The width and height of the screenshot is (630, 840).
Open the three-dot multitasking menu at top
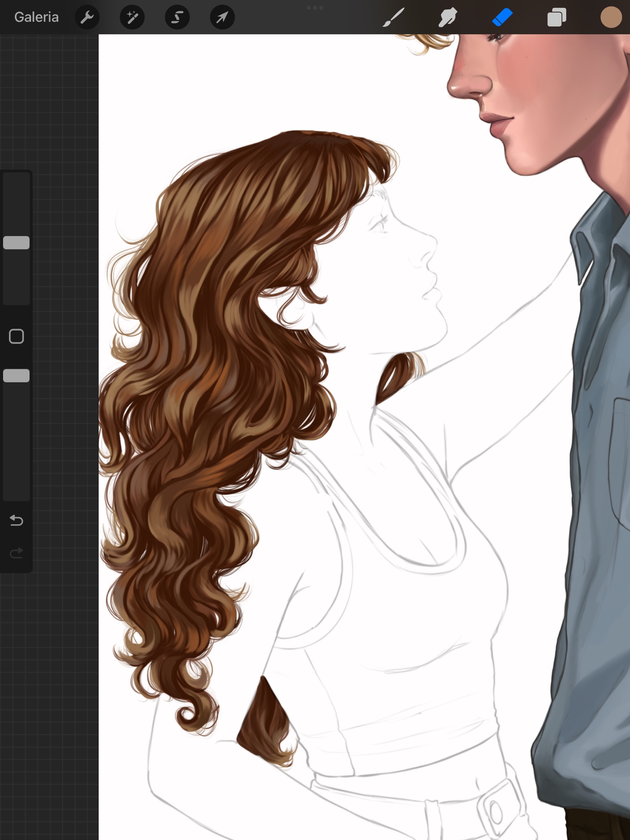click(315, 8)
